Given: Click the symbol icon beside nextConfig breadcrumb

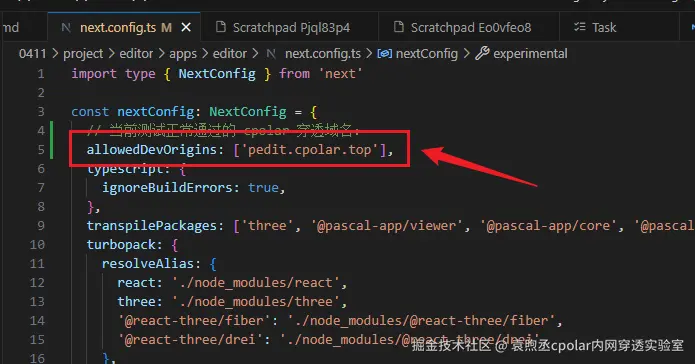Looking at the screenshot, I should tap(384, 54).
